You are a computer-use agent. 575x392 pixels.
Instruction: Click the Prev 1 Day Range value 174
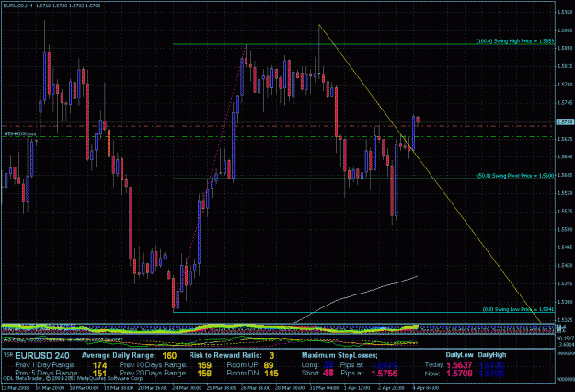coord(99,365)
